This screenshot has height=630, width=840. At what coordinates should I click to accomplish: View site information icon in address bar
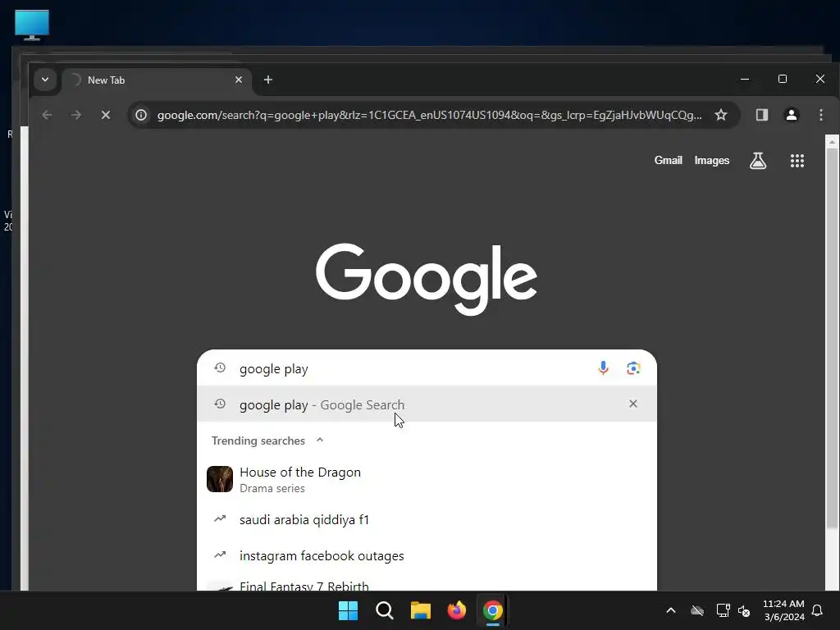tap(141, 115)
